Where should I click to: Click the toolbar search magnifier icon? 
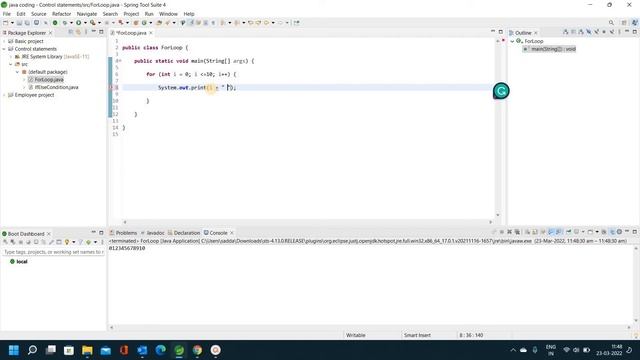(x=611, y=23)
